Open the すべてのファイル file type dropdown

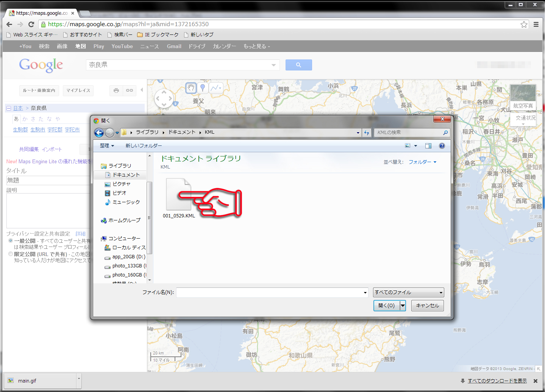click(408, 292)
